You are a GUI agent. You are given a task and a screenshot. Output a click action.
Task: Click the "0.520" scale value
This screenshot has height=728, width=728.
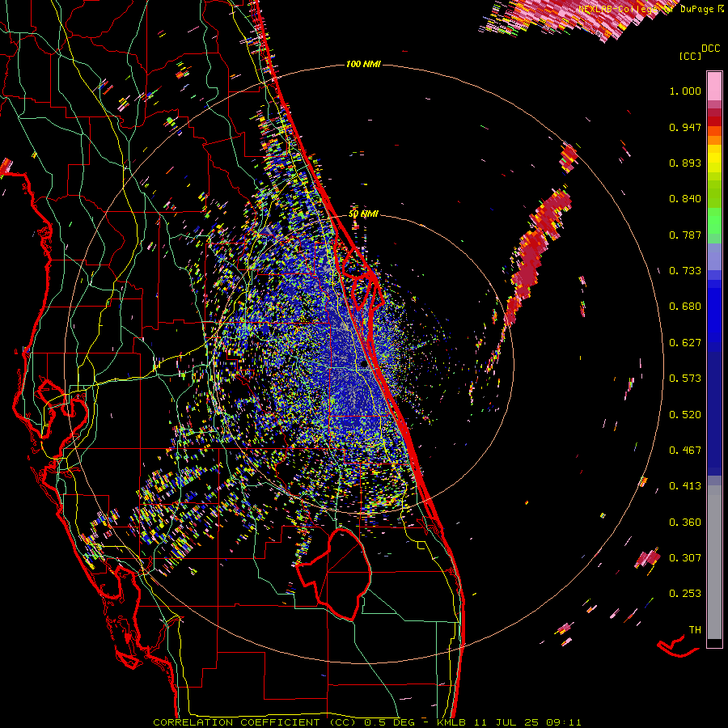pyautogui.click(x=685, y=415)
